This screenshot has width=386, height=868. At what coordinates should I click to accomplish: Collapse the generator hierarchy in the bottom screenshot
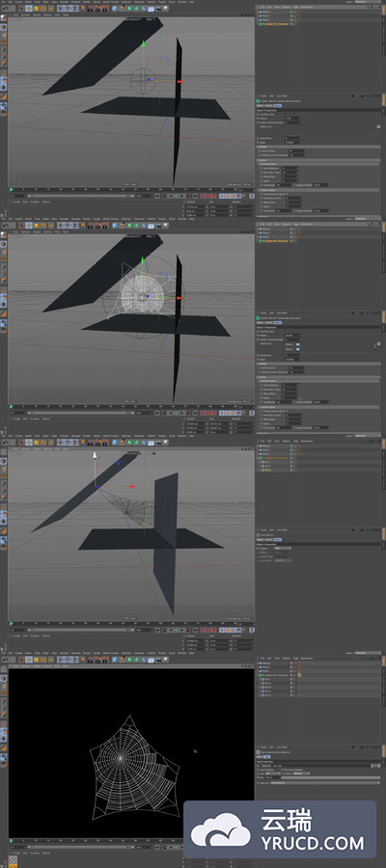259,675
